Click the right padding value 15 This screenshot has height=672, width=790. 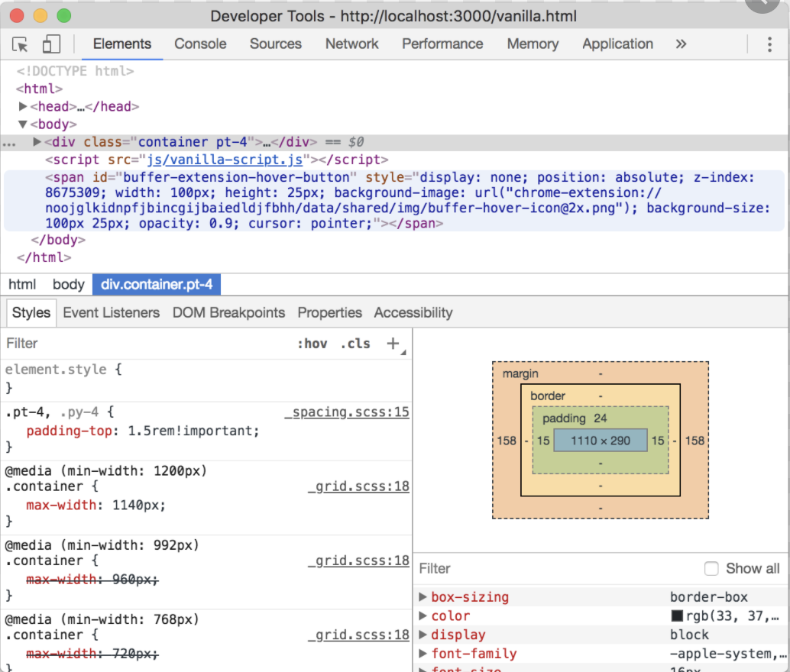658,441
